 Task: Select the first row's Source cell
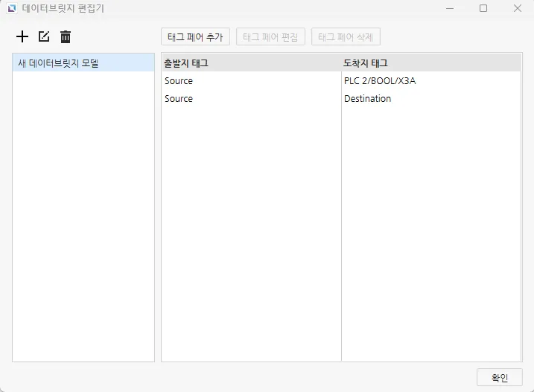(179, 80)
